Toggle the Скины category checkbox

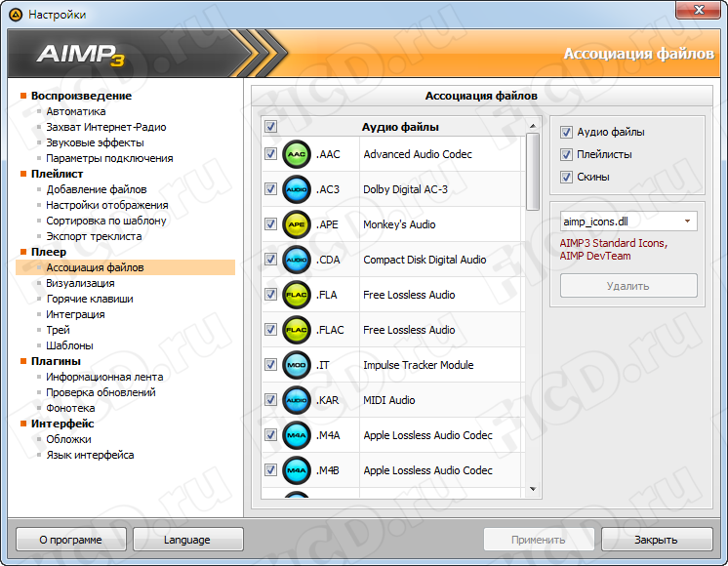(566, 177)
